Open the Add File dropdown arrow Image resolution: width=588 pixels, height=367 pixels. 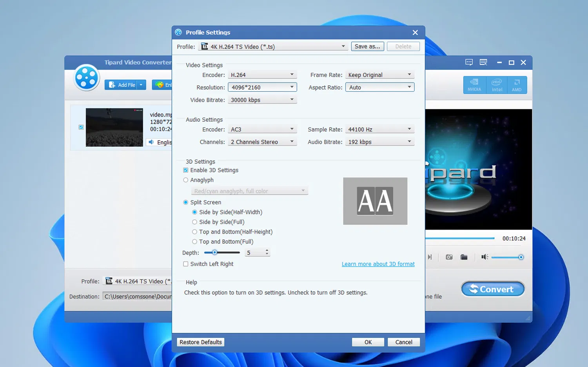click(x=142, y=85)
